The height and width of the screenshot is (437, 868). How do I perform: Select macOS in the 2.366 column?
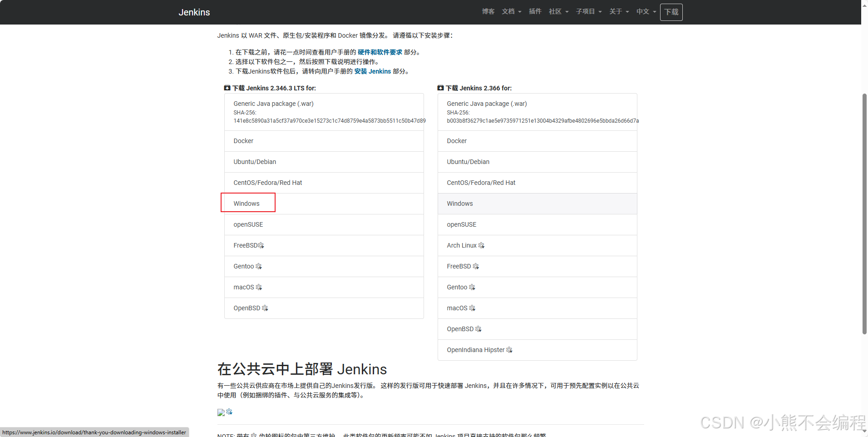[x=538, y=308]
